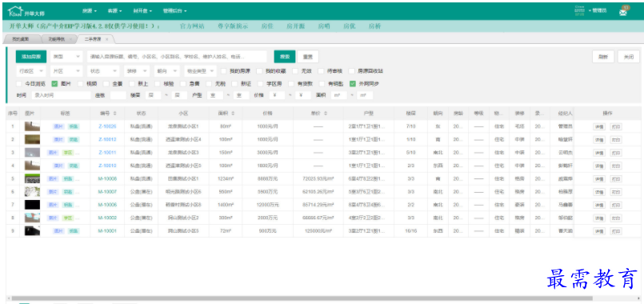Click the 钥匙 tag in row Z-10012
Screen dimensions: 644x304
tap(74, 140)
